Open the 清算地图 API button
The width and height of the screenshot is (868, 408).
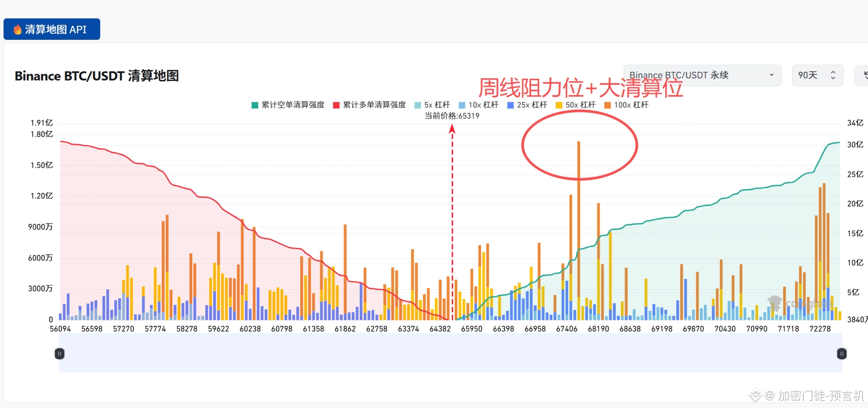52,29
